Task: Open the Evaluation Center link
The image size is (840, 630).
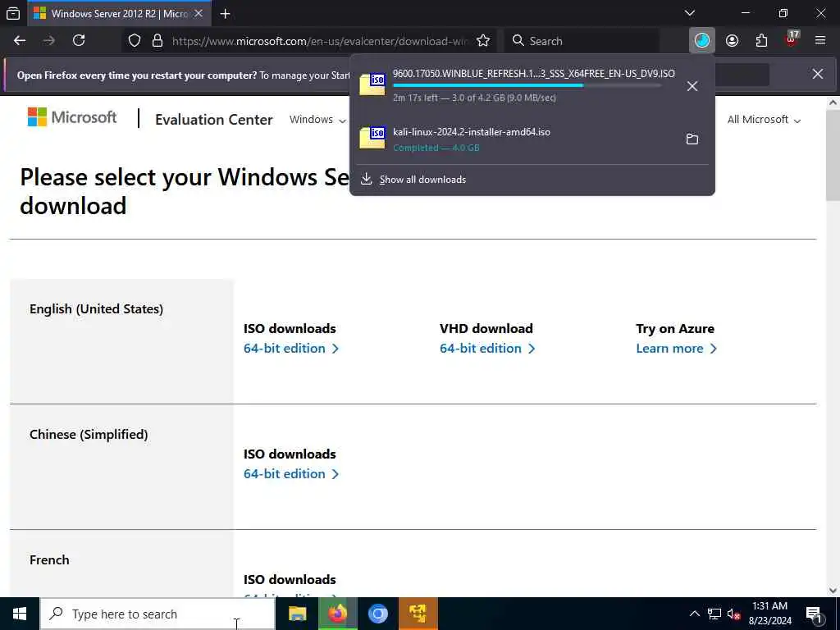Action: point(214,120)
